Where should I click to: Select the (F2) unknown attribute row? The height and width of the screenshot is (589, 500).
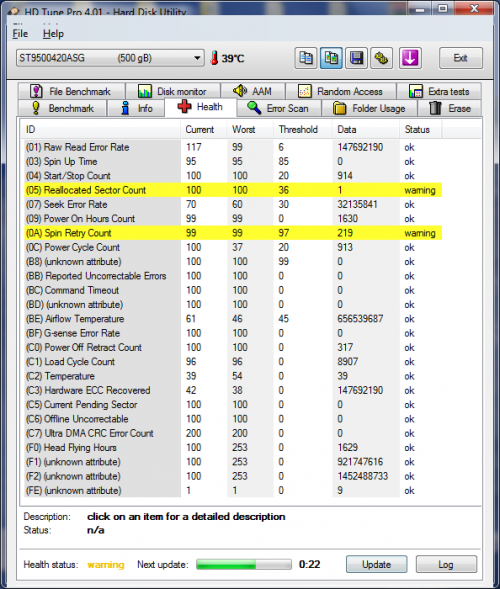coord(233,476)
